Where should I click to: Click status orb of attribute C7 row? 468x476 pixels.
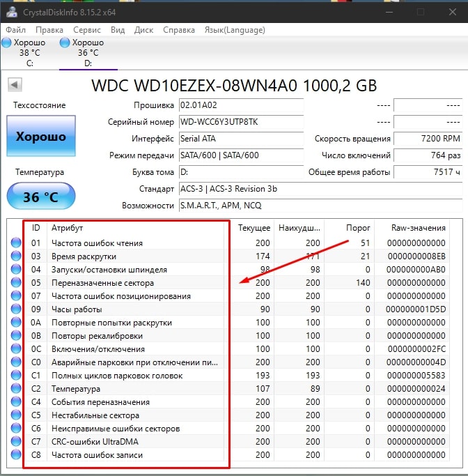pos(16,441)
